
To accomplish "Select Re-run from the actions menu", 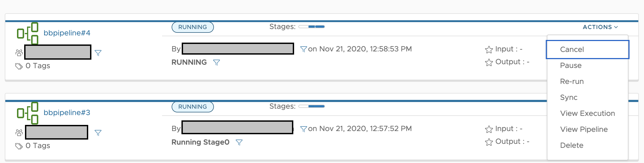I will pos(572,81).
